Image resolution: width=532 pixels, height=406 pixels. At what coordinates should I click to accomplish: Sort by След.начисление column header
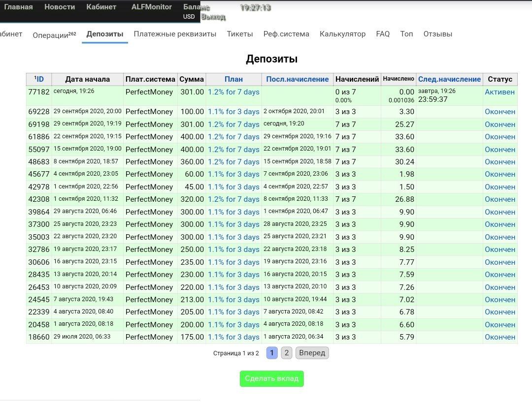[449, 79]
